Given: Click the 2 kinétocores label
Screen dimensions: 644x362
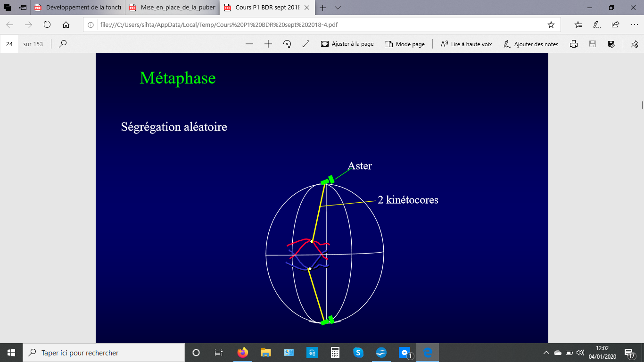Looking at the screenshot, I should click(x=408, y=200).
